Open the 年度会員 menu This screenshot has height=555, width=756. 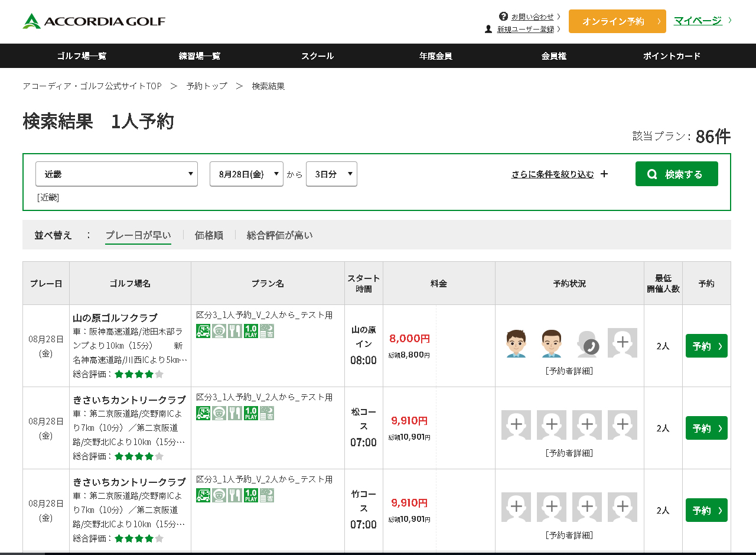tap(436, 56)
